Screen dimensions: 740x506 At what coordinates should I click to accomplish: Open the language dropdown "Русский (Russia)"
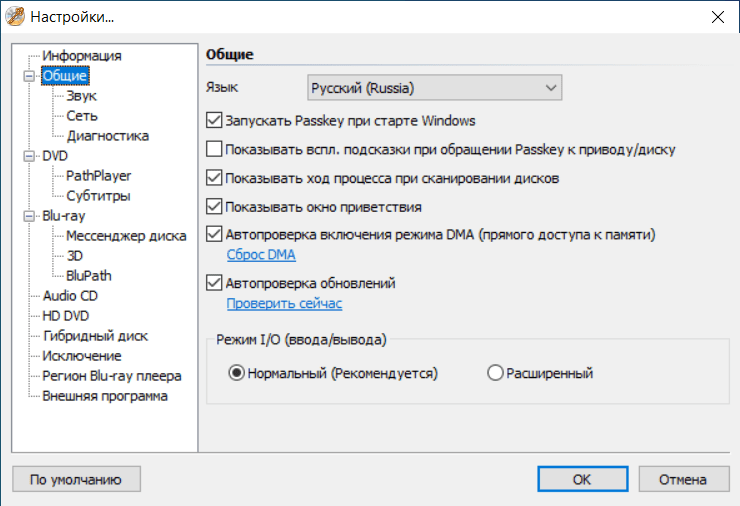point(433,87)
